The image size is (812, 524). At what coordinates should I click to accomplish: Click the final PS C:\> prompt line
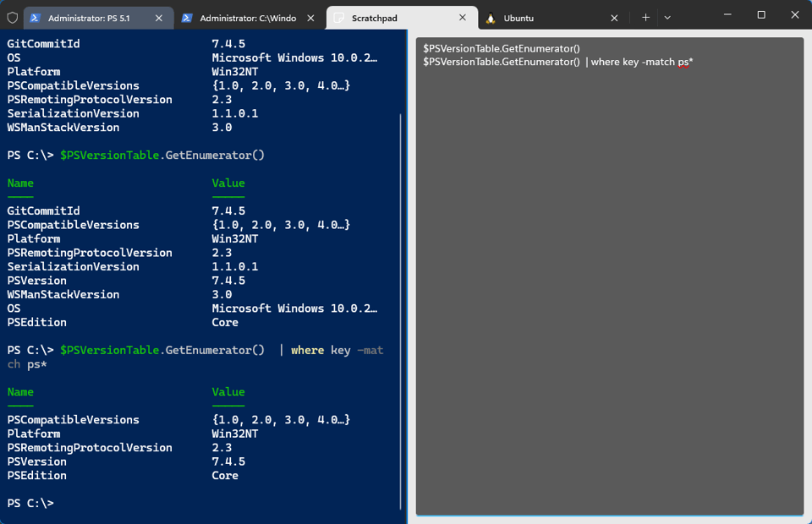30,504
